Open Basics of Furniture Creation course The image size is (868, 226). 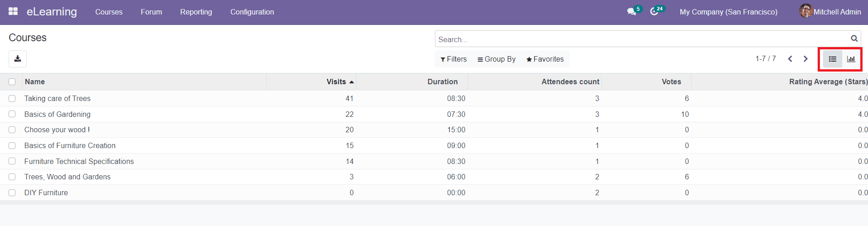click(70, 145)
